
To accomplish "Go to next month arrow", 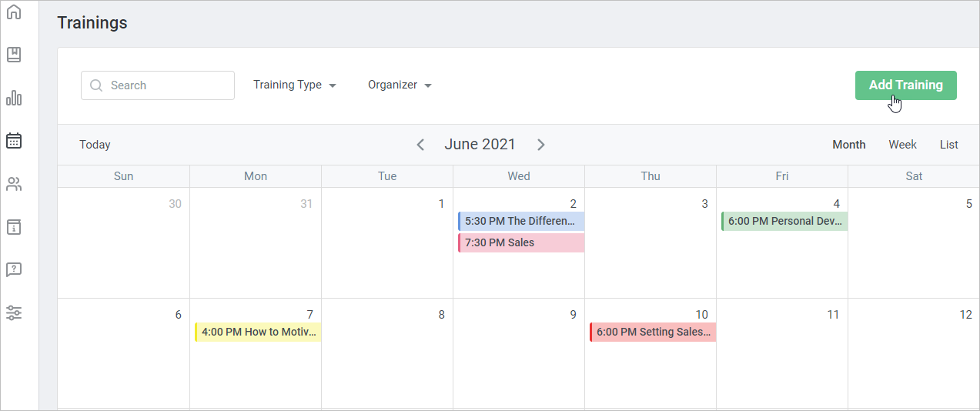I will (541, 145).
